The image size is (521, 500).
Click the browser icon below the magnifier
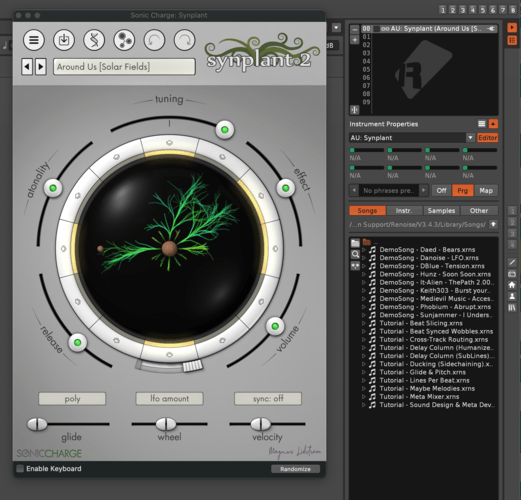click(x=355, y=266)
